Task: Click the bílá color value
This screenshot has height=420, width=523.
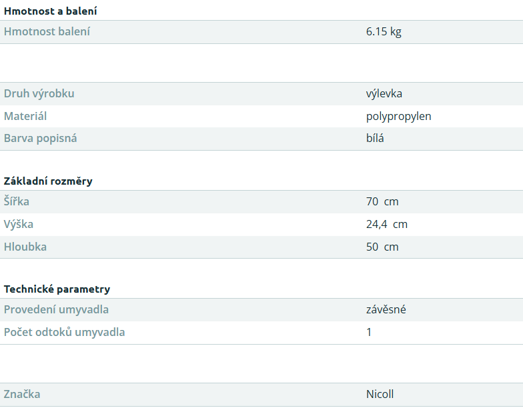Action: tap(375, 139)
